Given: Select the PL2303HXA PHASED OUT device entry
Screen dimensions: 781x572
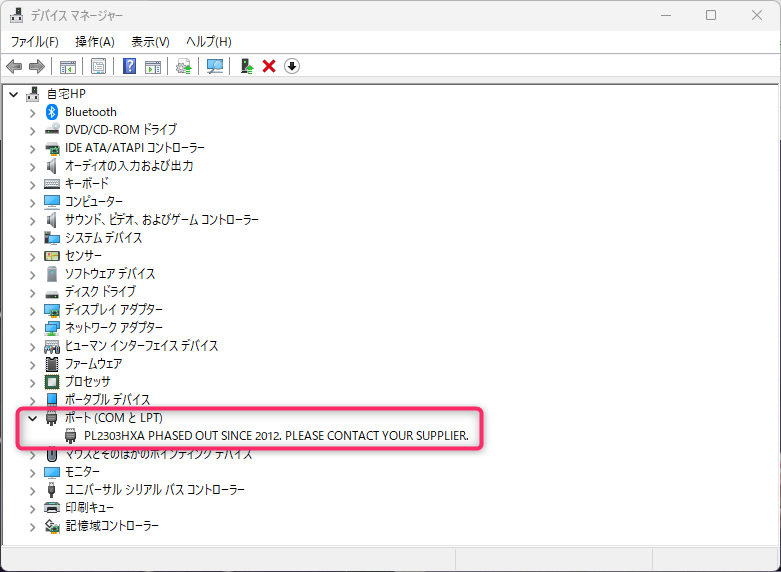Looking at the screenshot, I should (x=276, y=436).
